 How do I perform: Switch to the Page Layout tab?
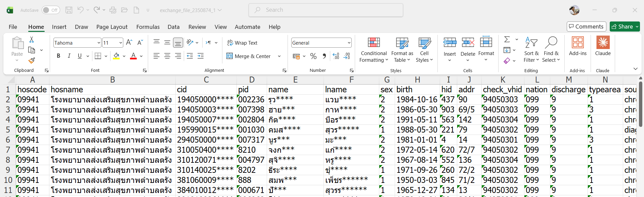coord(112,27)
